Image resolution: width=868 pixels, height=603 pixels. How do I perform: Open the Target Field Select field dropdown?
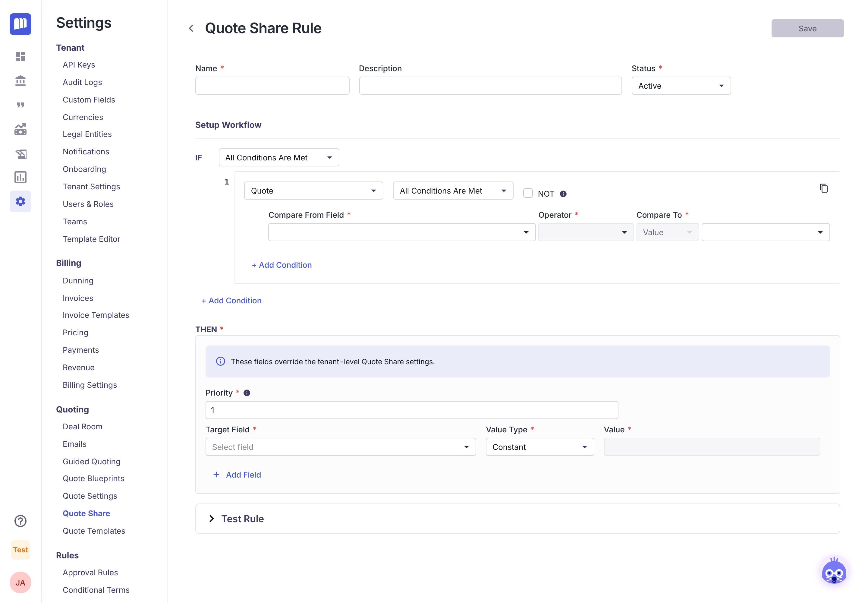pos(340,447)
